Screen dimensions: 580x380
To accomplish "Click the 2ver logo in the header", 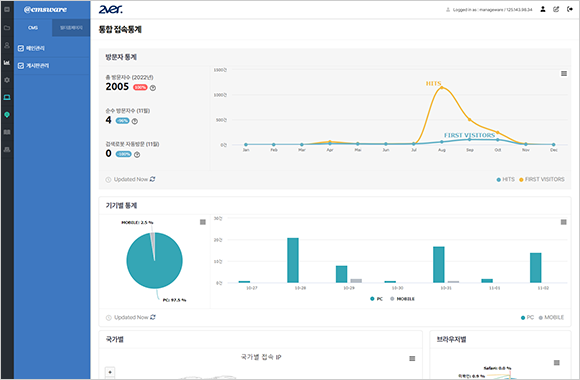I will (x=110, y=9).
